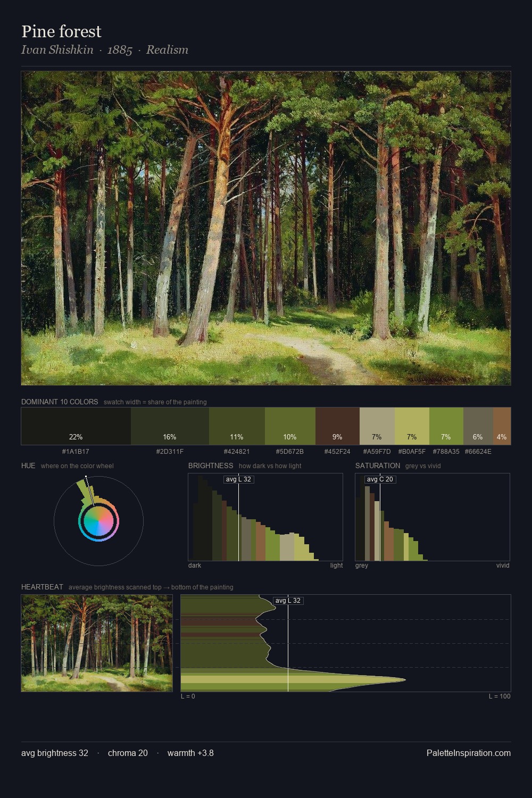This screenshot has height=798, width=532.
Task: Click the Realism style label
Action: click(167, 49)
